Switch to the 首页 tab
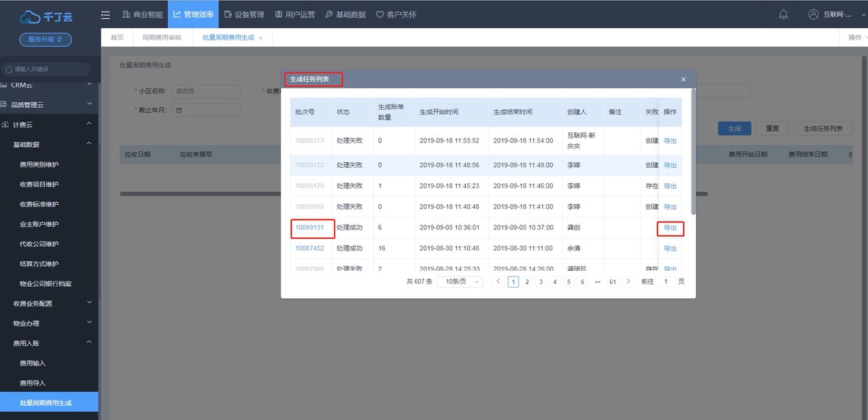The height and width of the screenshot is (420, 868). 116,37
